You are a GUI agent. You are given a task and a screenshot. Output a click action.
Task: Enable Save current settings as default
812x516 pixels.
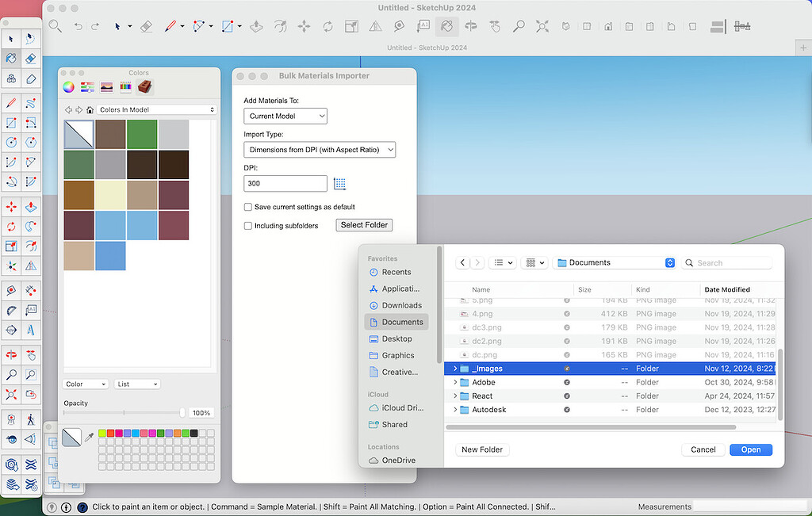(248, 207)
